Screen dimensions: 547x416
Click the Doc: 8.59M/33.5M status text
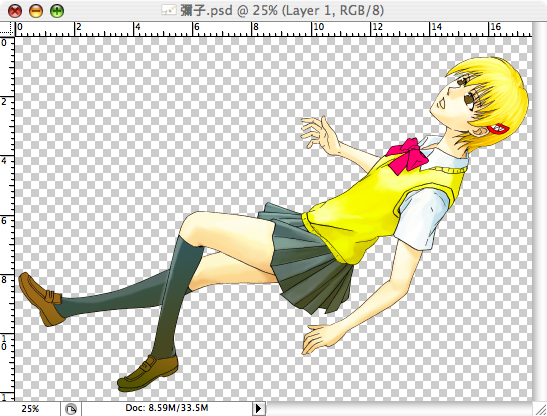(167, 408)
